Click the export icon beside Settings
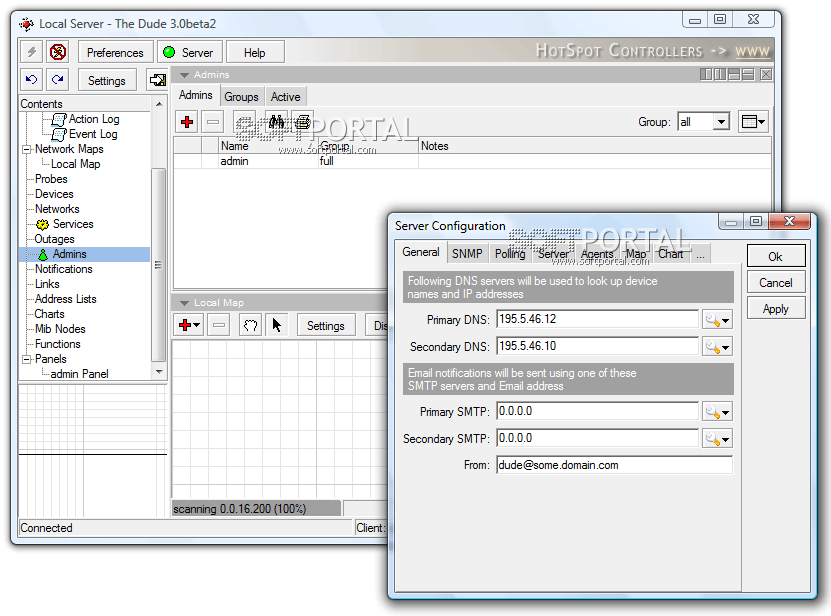Image resolution: width=831 pixels, height=616 pixels. click(157, 80)
